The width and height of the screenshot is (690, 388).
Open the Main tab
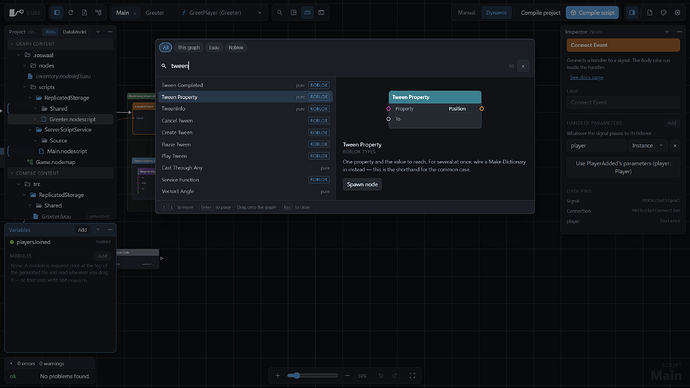click(x=122, y=13)
